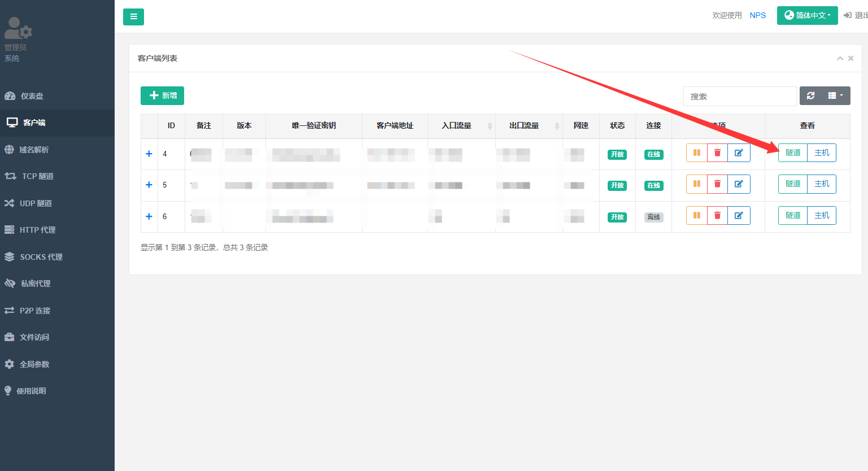Screen dimensions: 868x471
Task: Click the 搜索 search input field
Action: [739, 97]
